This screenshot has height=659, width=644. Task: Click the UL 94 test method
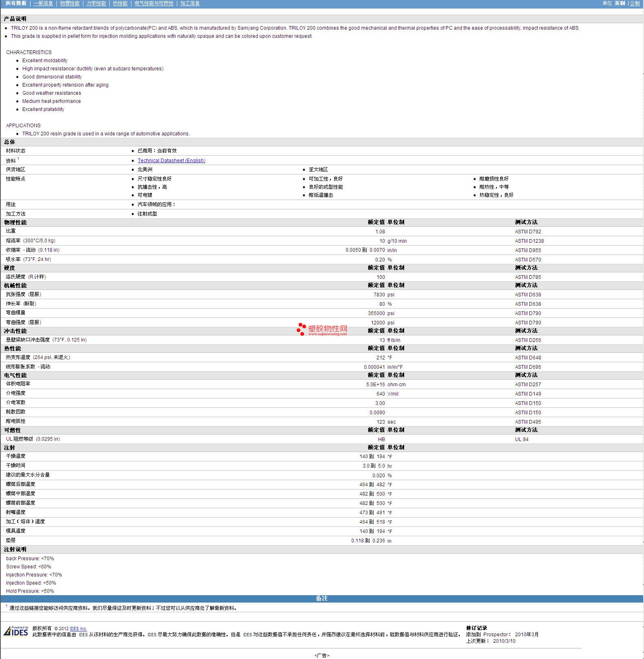point(522,439)
